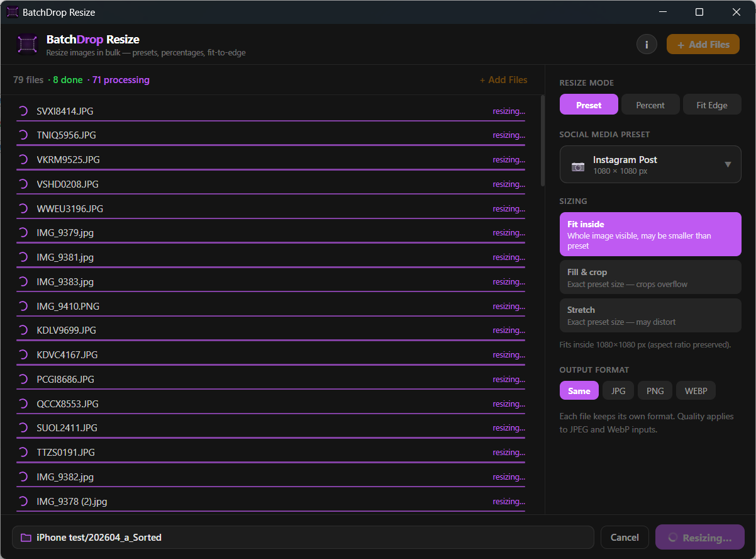Select the Fit inside sizing option
The width and height of the screenshot is (756, 559).
coord(650,234)
